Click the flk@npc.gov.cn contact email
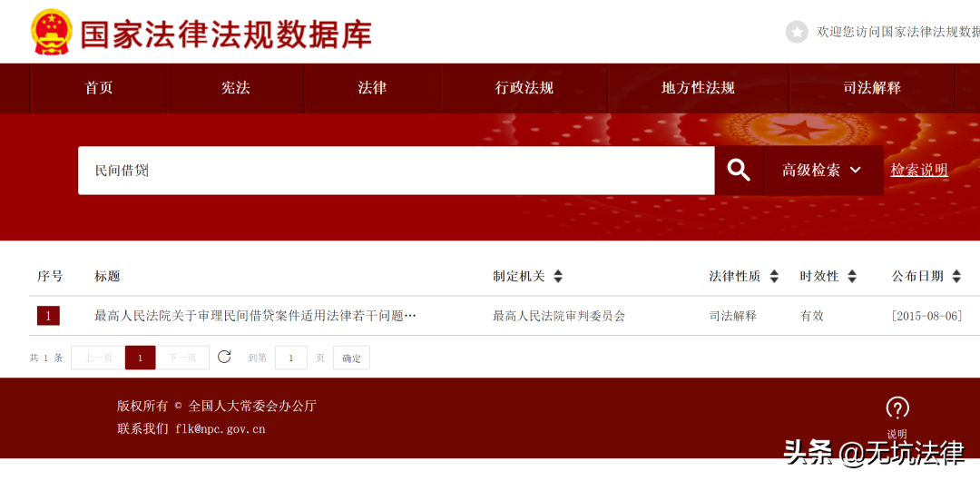Screen dimensions: 980x481 click(x=220, y=429)
